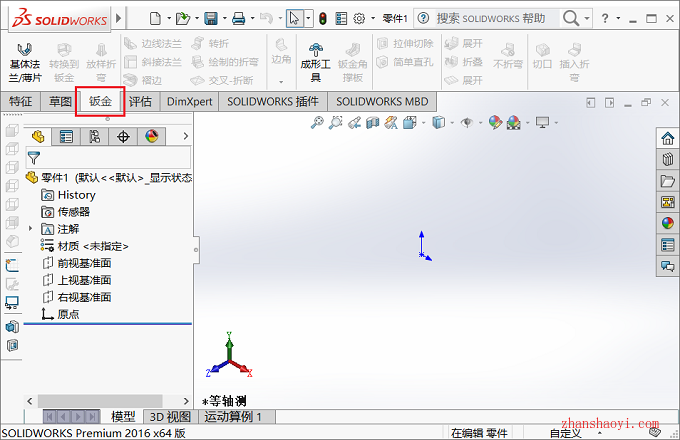The width and height of the screenshot is (680, 440).
Task: Open dropdown arrow beside Select cursor tool
Action: point(308,18)
